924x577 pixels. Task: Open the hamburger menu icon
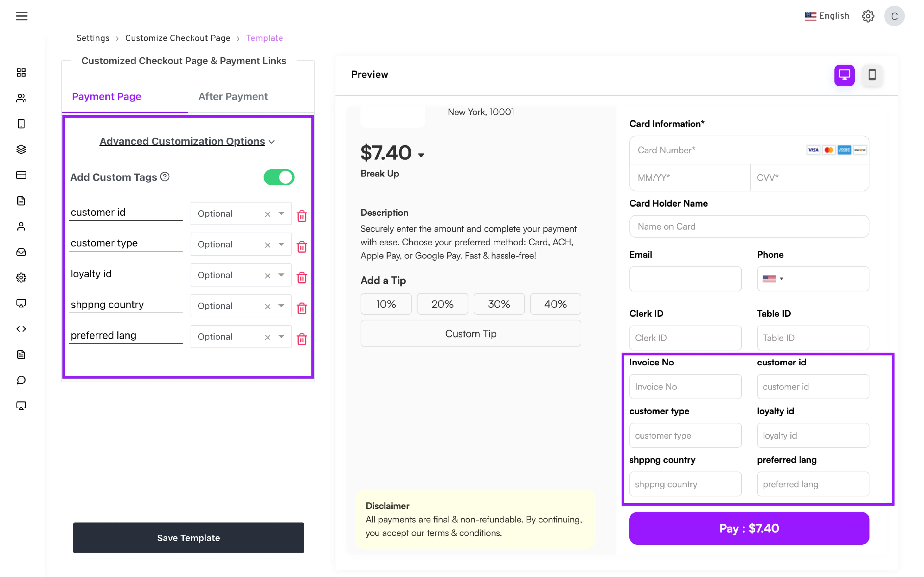[22, 16]
